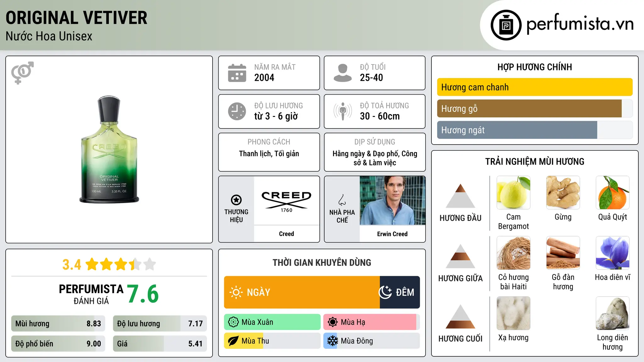Click the PERFUMISTA ĐÁNH GIÁ label
The image size is (644, 362).
(x=91, y=294)
